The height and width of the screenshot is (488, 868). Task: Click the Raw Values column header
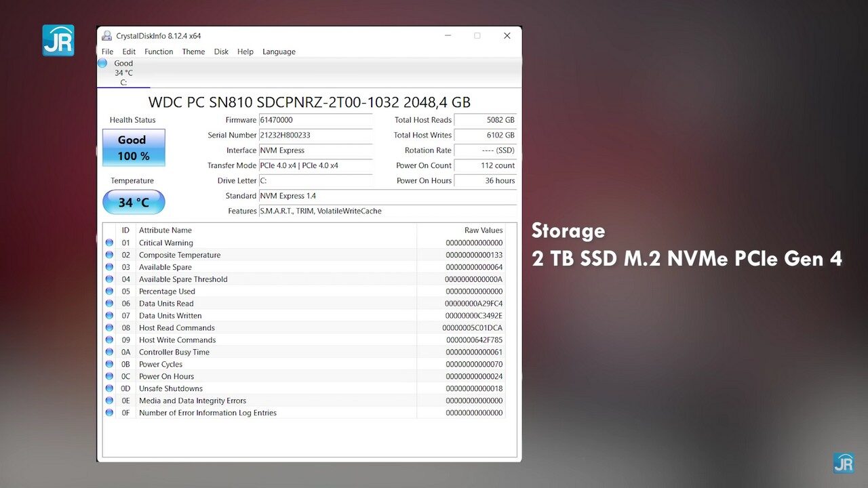[483, 230]
